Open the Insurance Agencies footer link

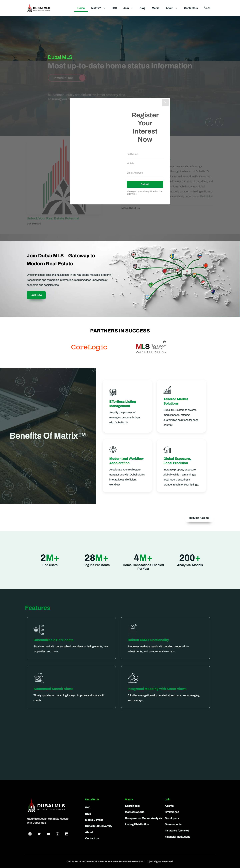177,831
